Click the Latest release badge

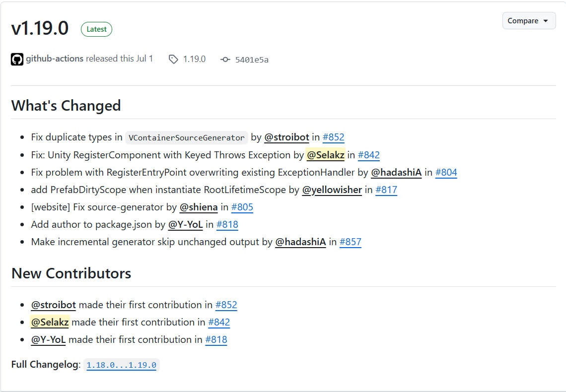point(96,29)
